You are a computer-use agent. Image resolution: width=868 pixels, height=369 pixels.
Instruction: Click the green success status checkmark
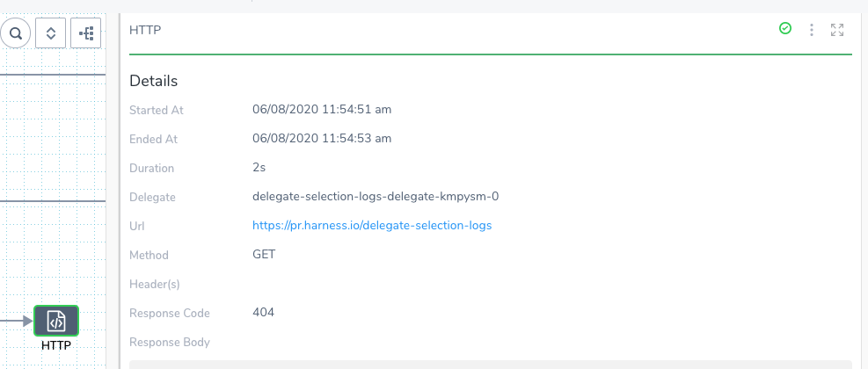coord(785,29)
